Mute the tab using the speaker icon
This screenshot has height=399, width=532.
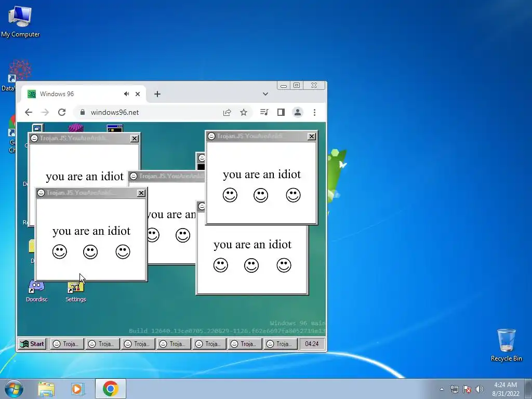pos(127,94)
